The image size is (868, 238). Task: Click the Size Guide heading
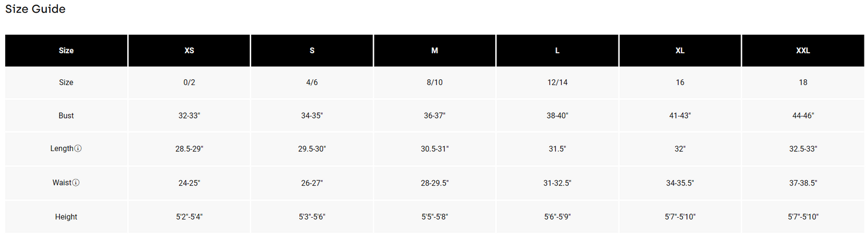(35, 9)
